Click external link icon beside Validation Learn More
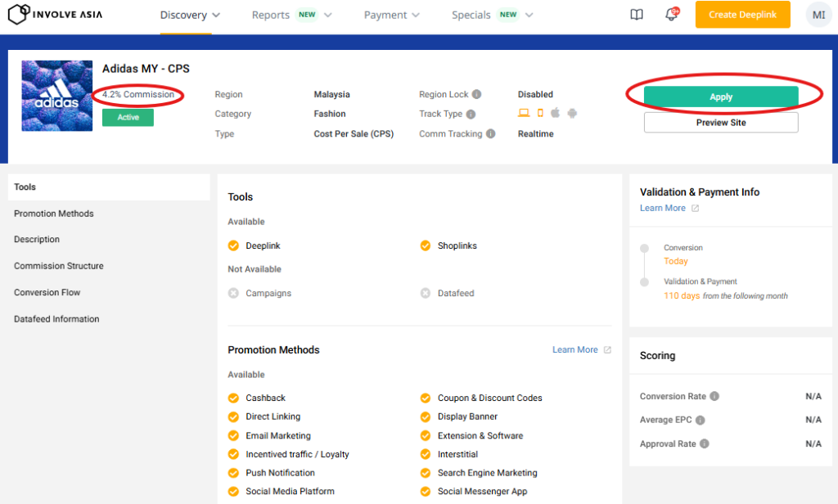Image resolution: width=838 pixels, height=504 pixels. tap(695, 208)
